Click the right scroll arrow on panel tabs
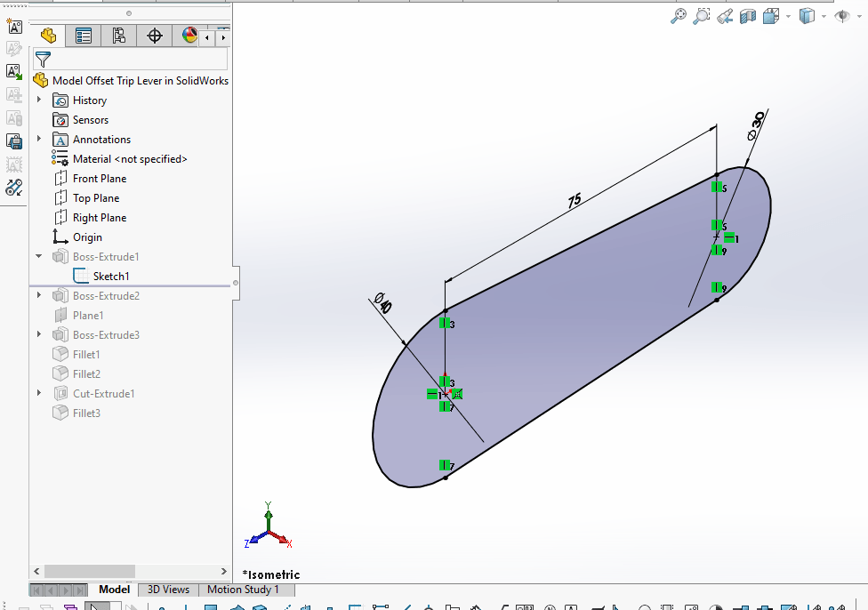The width and height of the screenshot is (868, 610). coord(223,36)
